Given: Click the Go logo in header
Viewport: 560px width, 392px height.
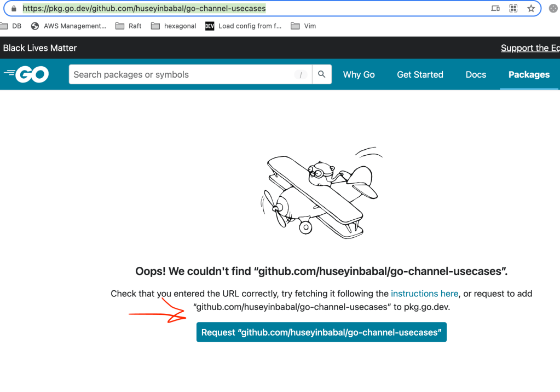Looking at the screenshot, I should click(26, 74).
